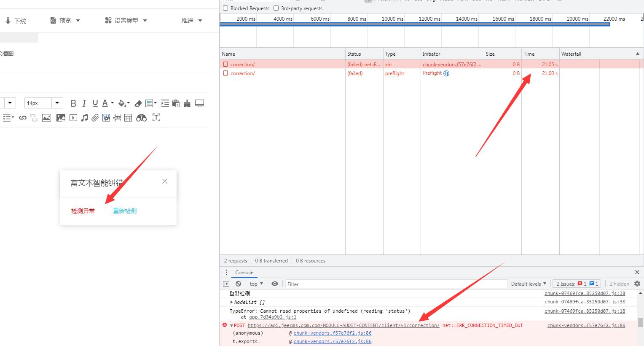
Task: Expand the Default levels dropdown
Action: (x=529, y=284)
